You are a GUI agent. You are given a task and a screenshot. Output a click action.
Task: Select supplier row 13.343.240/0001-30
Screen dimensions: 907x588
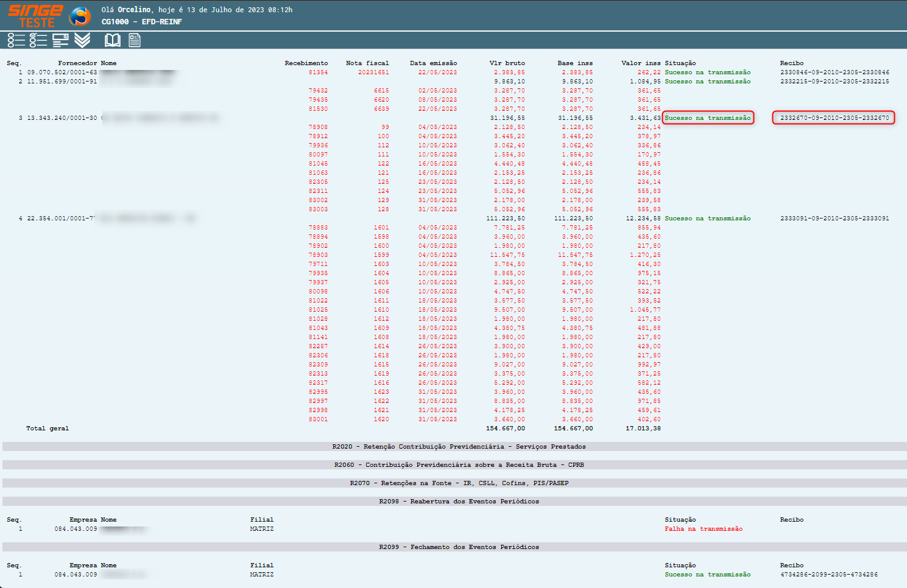[x=62, y=118]
